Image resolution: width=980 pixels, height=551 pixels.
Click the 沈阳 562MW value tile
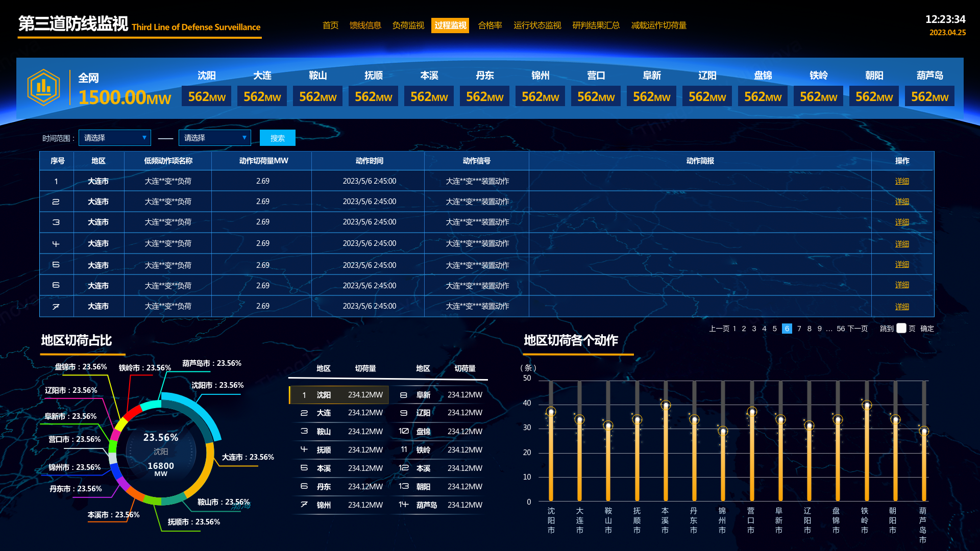tap(207, 96)
